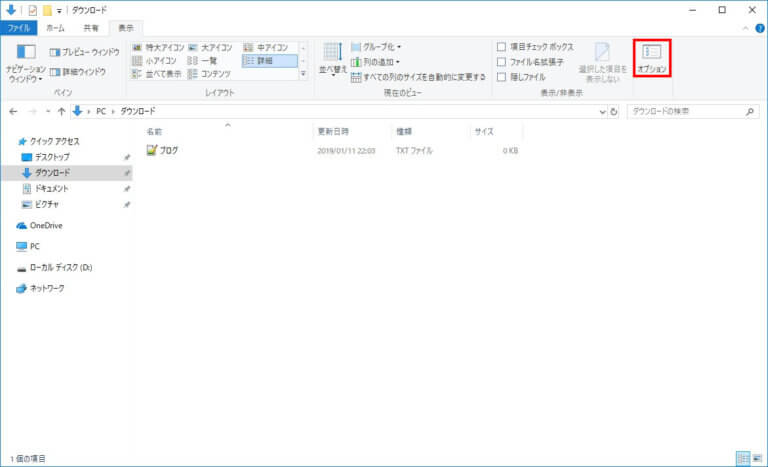Select コンテンツ content layout
The width and height of the screenshot is (768, 467).
[210, 74]
